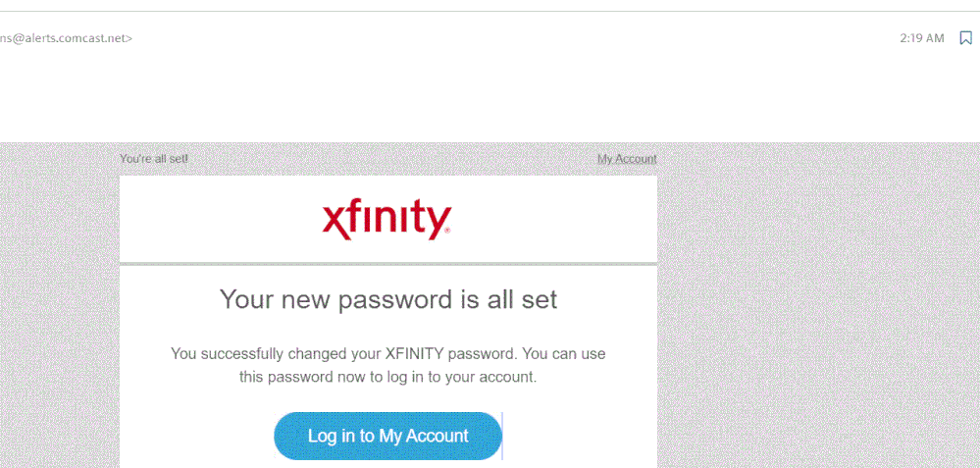Click the "this password now to log in" line

(387, 377)
